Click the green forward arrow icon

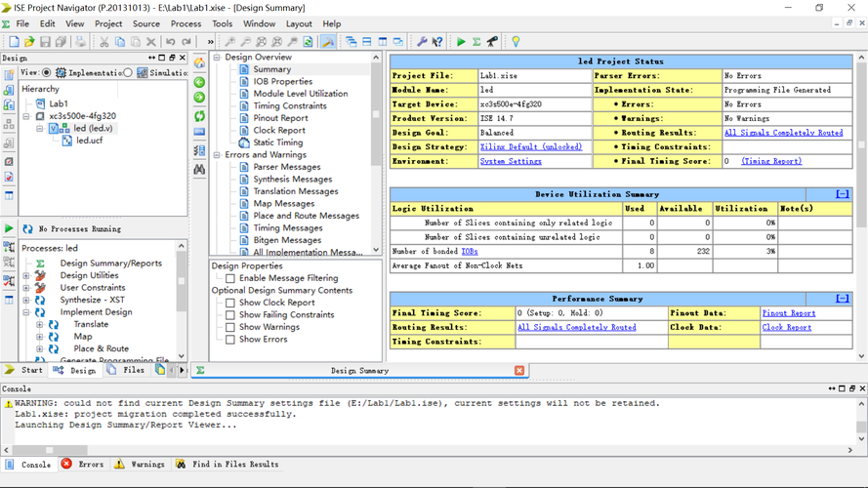click(200, 98)
